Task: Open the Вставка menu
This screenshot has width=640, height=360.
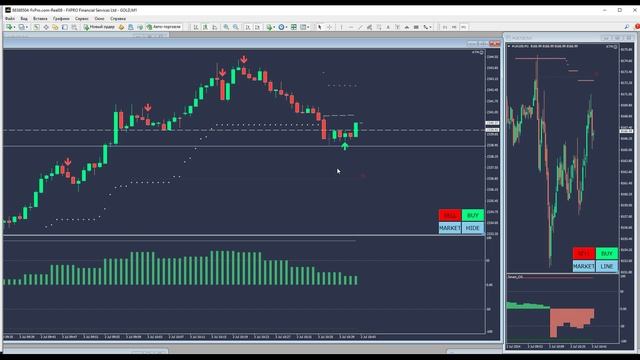Action: click(40, 18)
